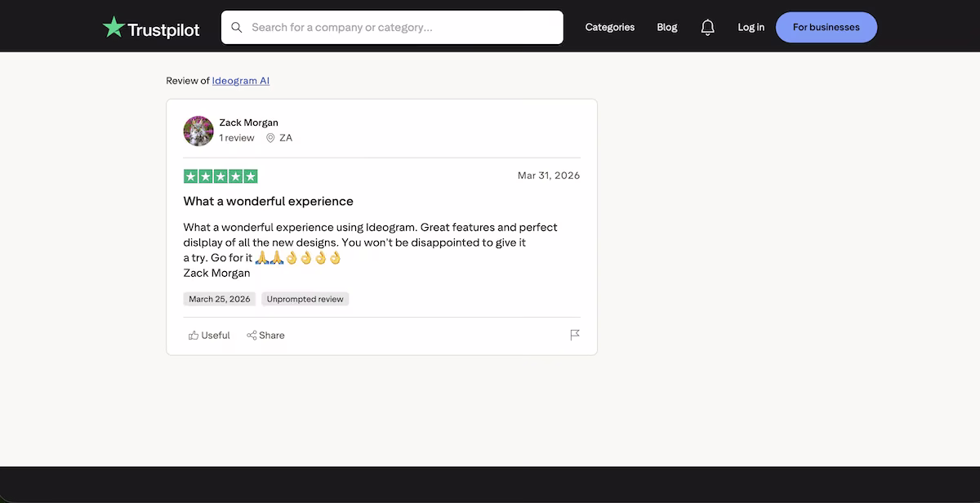
Task: Open notifications bell icon
Action: (x=708, y=28)
